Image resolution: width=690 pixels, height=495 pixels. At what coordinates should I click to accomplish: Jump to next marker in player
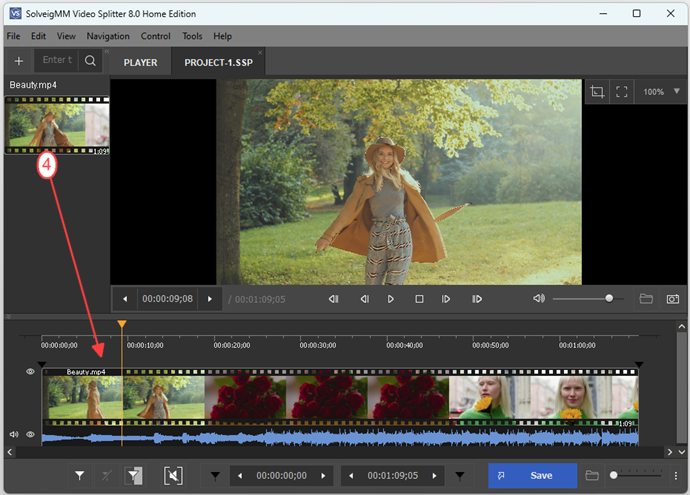coord(477,299)
